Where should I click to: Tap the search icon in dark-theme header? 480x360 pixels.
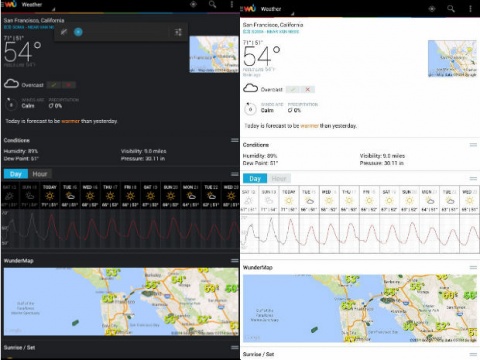coord(212,4)
